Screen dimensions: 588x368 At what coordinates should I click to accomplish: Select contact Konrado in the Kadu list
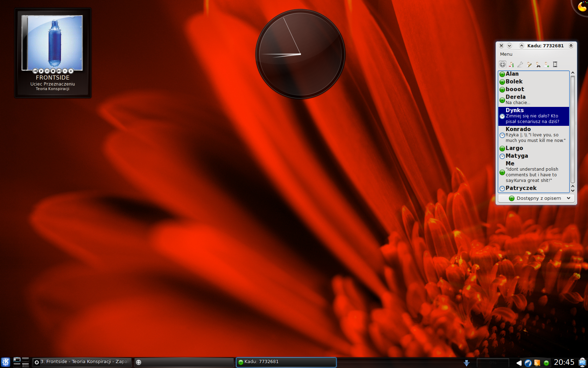[534, 135]
